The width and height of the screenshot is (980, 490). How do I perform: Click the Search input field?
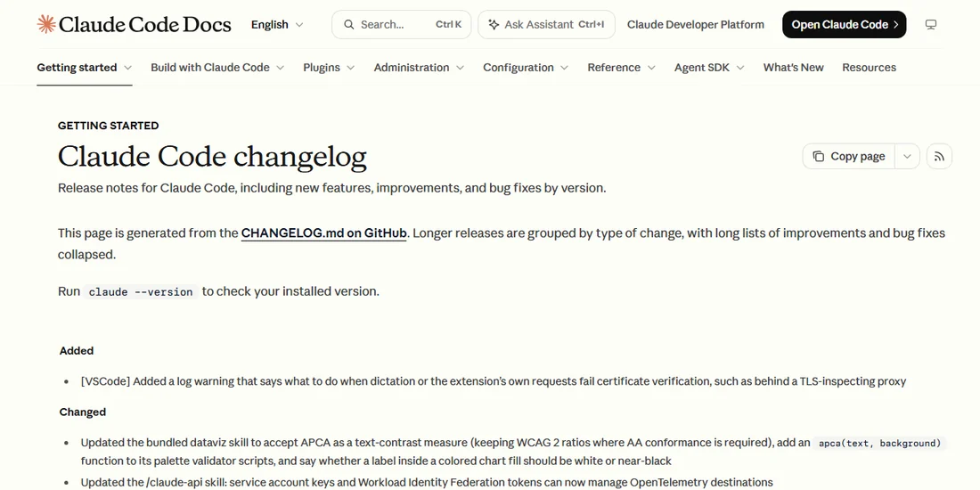coord(401,24)
